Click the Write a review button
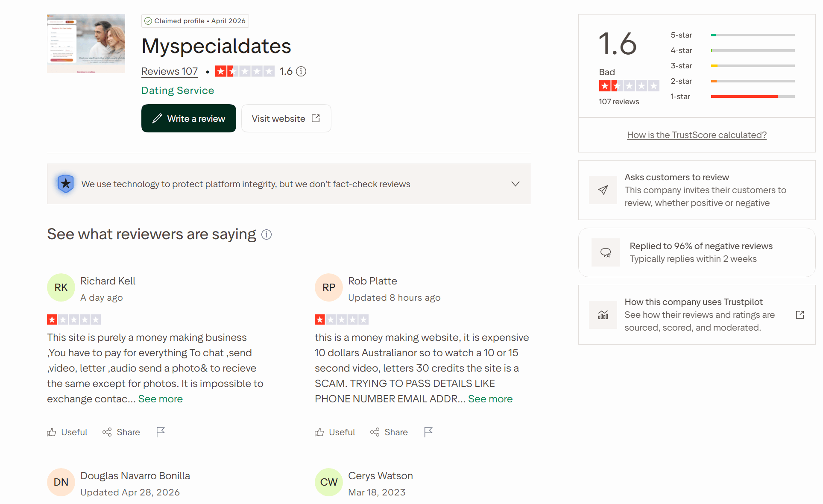Screen dimensions: 823x504 click(189, 118)
